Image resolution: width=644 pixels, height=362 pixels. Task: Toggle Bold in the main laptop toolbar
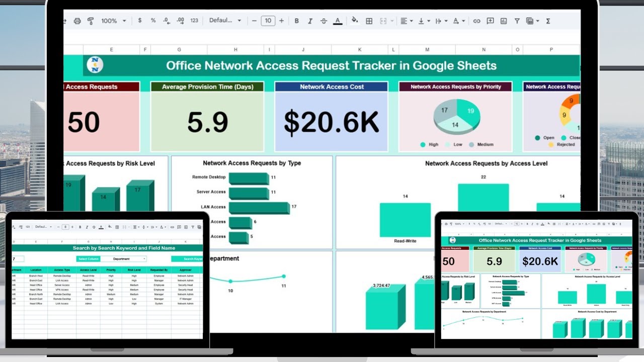pyautogui.click(x=297, y=21)
